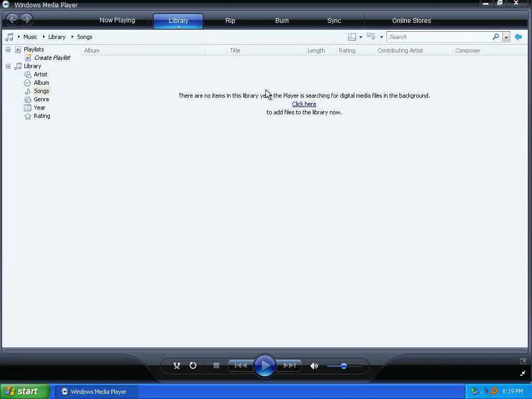Screen dimensions: 532x399
Task: Click the volume slider
Action: 344,366
